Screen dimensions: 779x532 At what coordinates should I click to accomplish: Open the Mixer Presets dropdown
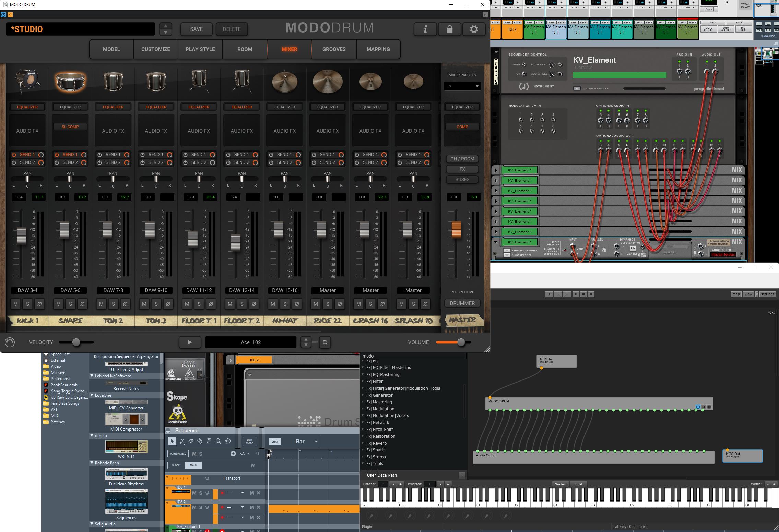[x=462, y=86]
